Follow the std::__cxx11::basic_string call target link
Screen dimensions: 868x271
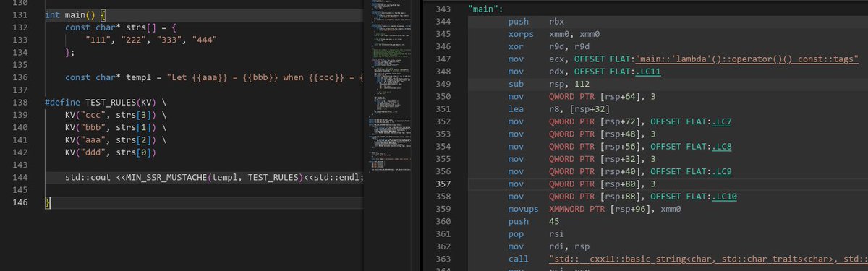coord(708,259)
